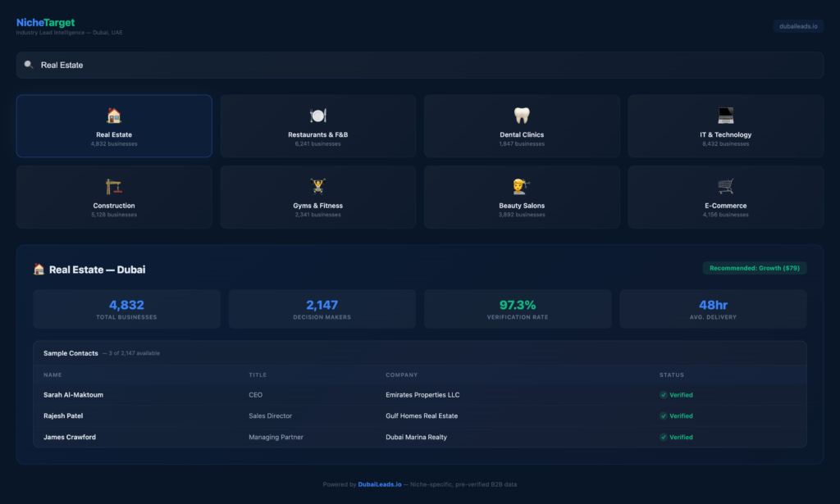Click the verified checkmark for Sarah Al-Maktoum

(x=664, y=395)
